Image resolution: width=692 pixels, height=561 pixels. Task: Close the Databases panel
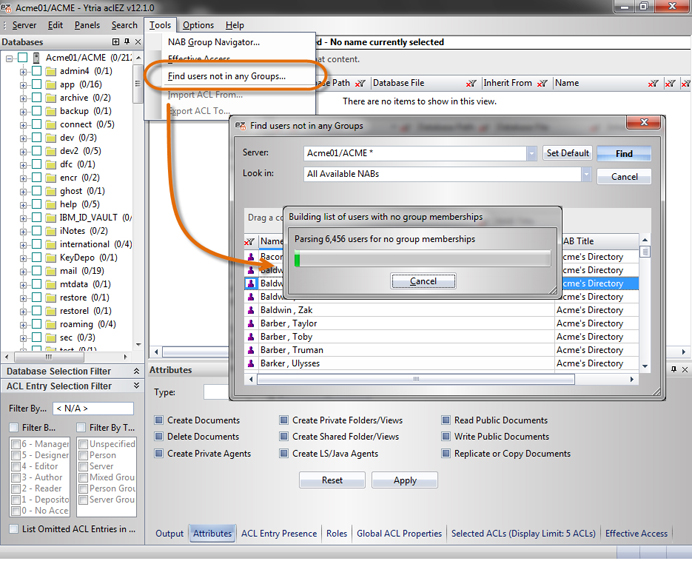pos(138,41)
